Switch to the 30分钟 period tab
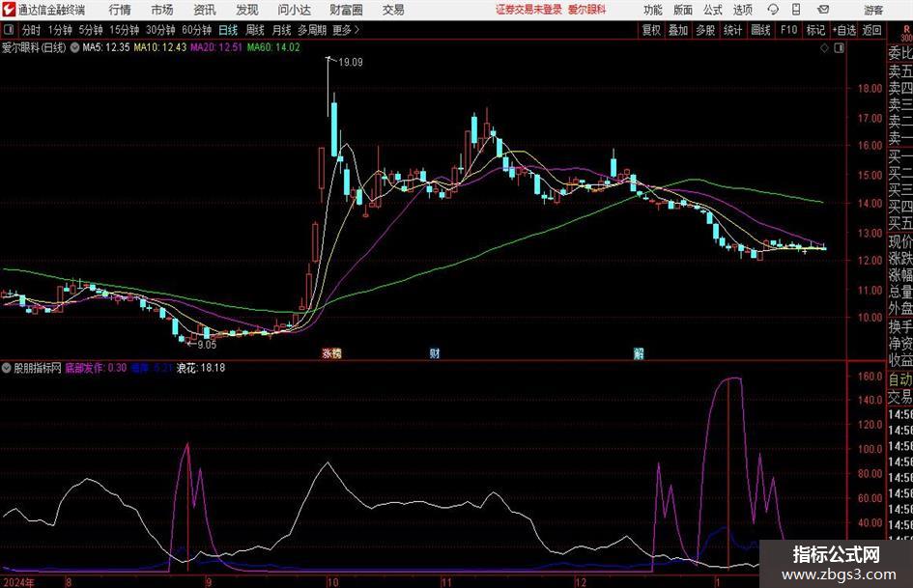The height and width of the screenshot is (588, 913). pyautogui.click(x=160, y=30)
